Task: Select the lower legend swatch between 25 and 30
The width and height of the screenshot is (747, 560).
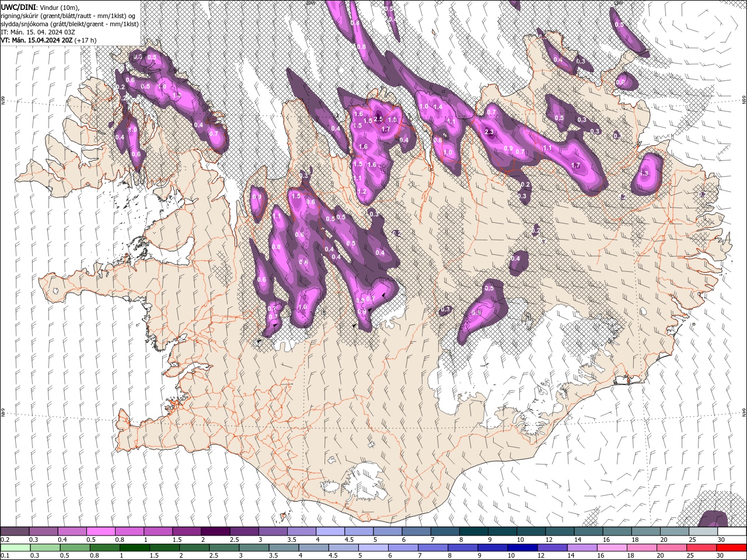Action: pos(701,548)
